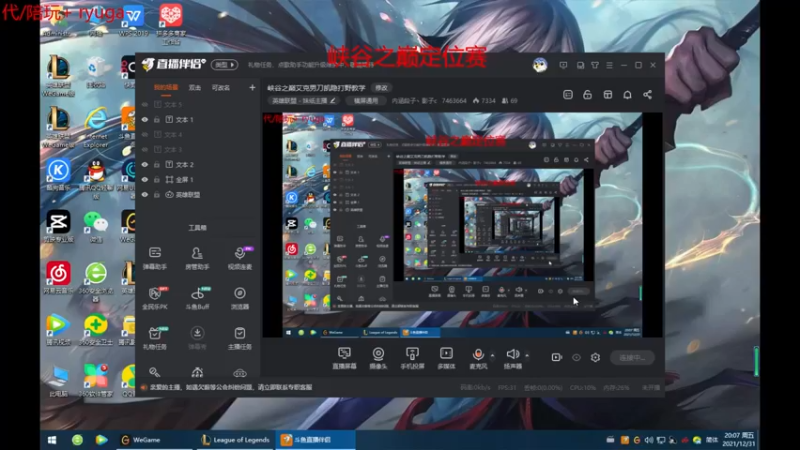Toggle visibility of the 文本 2 layer
This screenshot has width=800, height=450.
click(x=145, y=165)
